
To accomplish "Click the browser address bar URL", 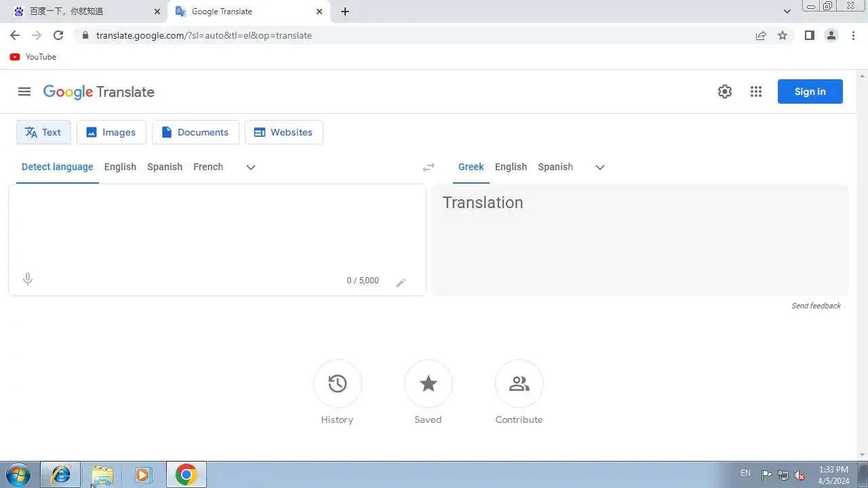I will (x=204, y=35).
